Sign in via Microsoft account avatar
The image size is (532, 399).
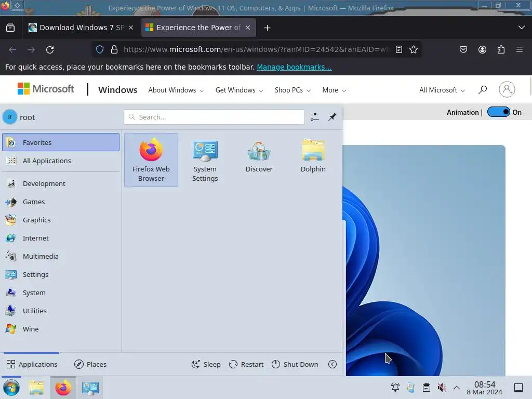tap(507, 89)
